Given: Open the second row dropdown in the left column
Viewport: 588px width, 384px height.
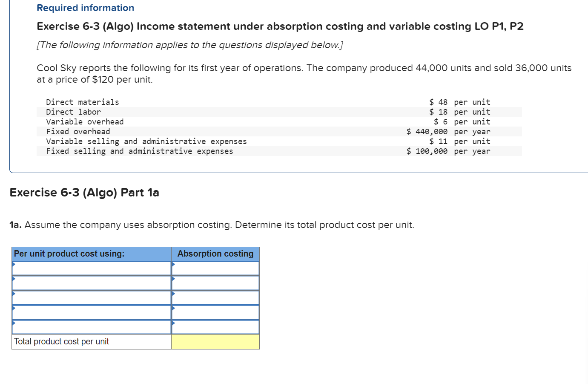Looking at the screenshot, I should click(91, 283).
